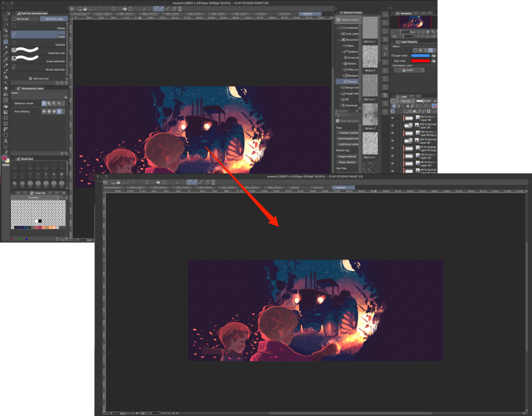Select the Selection pen sub tool
The width and height of the screenshot is (532, 416).
click(x=38, y=50)
